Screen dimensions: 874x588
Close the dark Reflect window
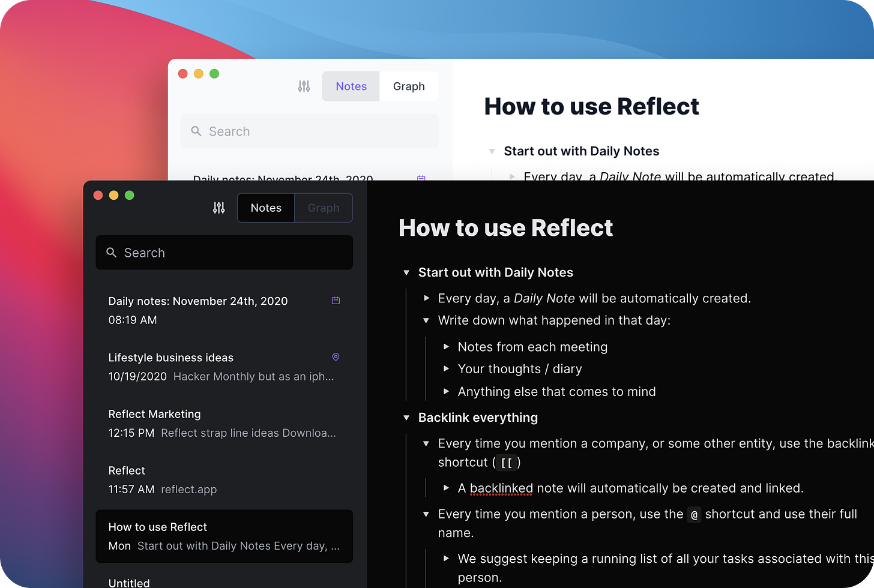click(x=98, y=195)
